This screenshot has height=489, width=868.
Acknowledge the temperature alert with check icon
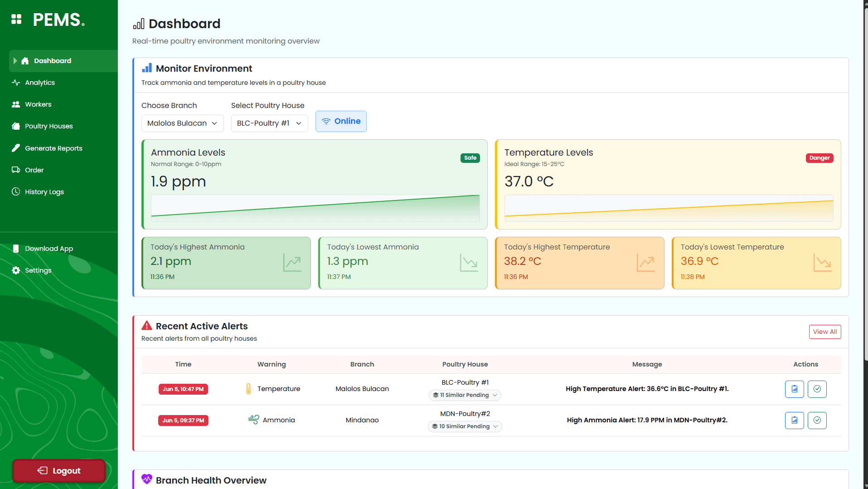click(817, 389)
